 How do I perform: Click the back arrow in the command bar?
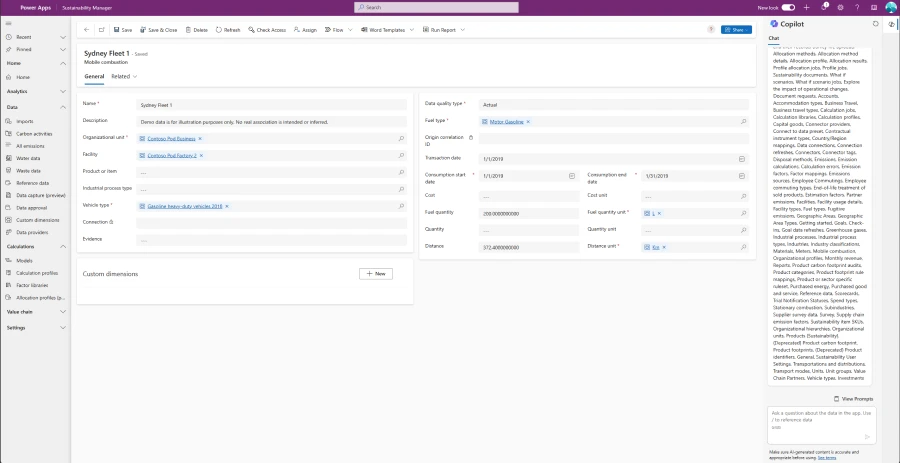tap(87, 30)
